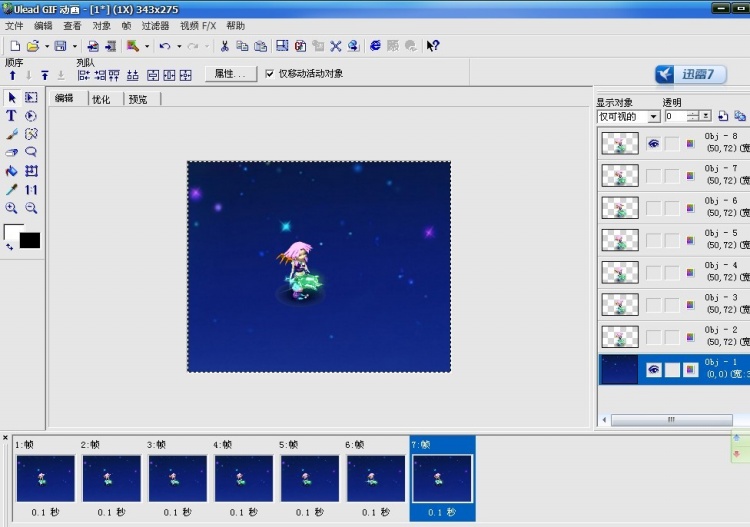Open the 文件 menu
The height and width of the screenshot is (527, 750).
click(14, 26)
